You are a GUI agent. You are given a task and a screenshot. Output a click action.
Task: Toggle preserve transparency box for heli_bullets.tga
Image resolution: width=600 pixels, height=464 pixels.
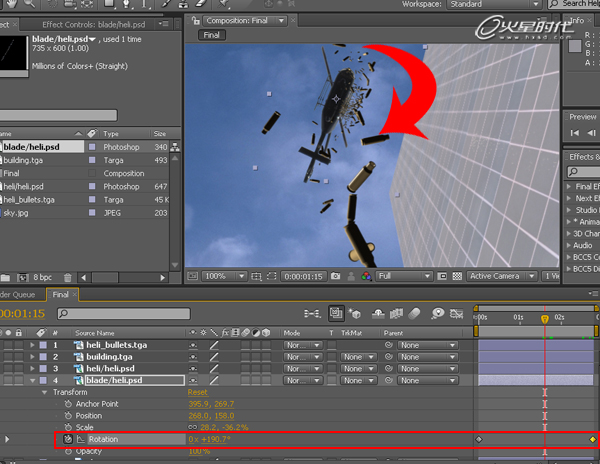tap(332, 345)
